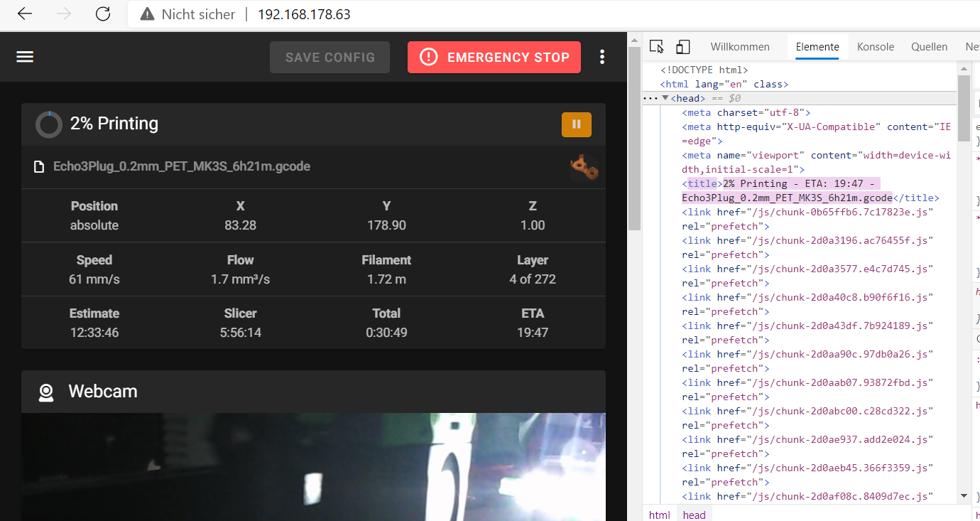Click the Flow value 1.7 mm³/s

pyautogui.click(x=241, y=279)
